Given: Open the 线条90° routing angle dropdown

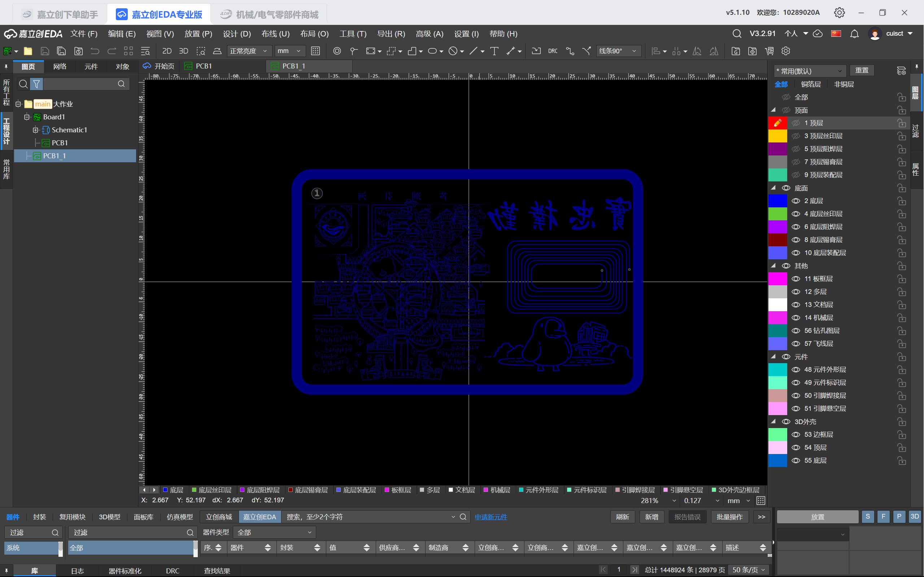Looking at the screenshot, I should [x=618, y=51].
